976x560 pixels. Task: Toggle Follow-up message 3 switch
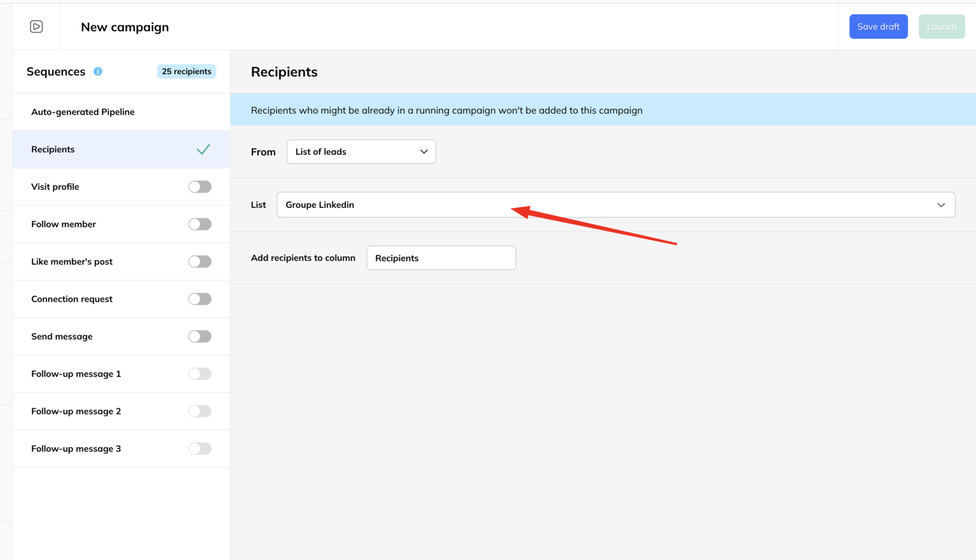199,448
